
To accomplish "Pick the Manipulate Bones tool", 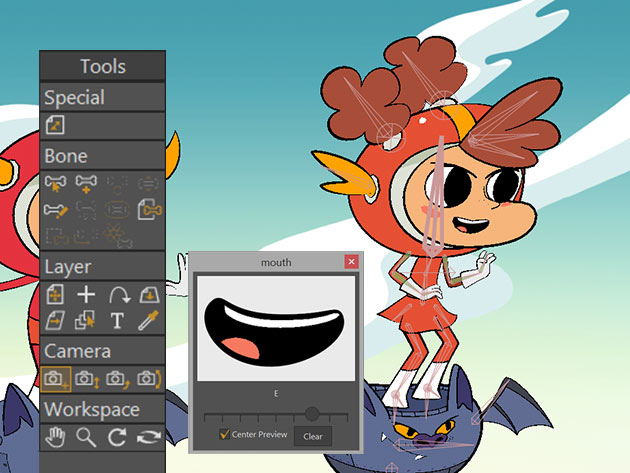I will 56,211.
